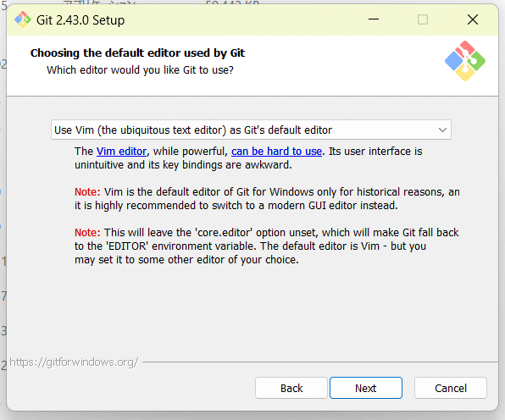Click the greyed-out maximize button
The height and width of the screenshot is (420, 505).
(x=423, y=19)
